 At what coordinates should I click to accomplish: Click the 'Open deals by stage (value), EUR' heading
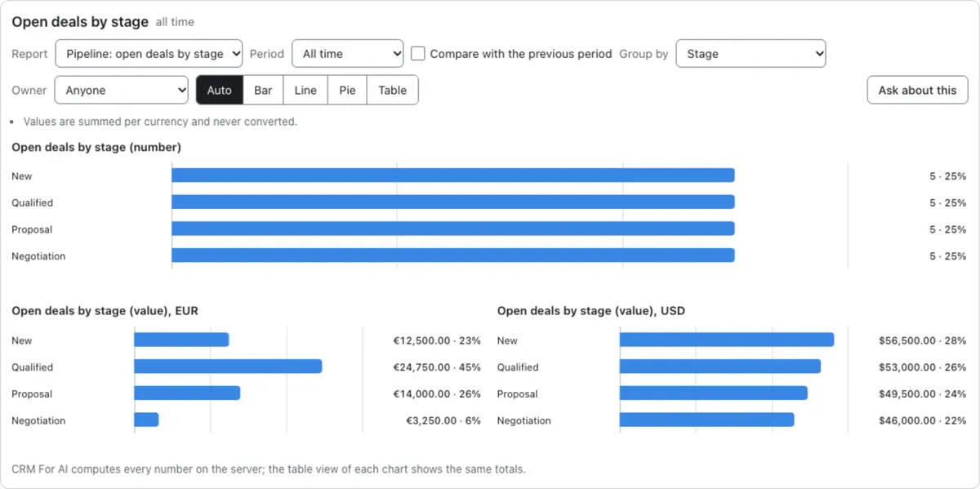point(105,311)
